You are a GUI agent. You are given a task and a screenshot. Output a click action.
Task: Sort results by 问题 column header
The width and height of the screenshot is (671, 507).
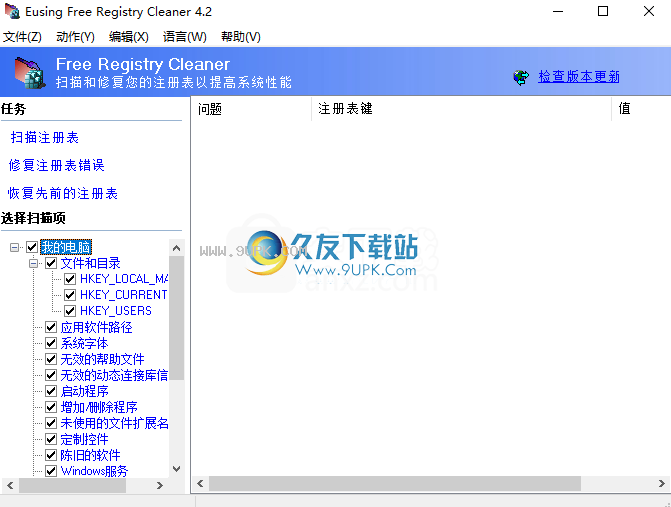coord(251,109)
